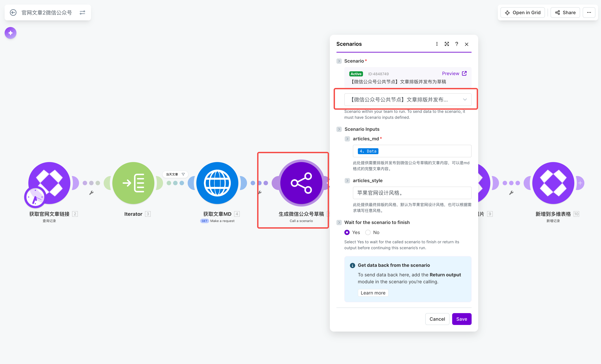
Task: Select Yes for wait to finish
Action: [347, 232]
